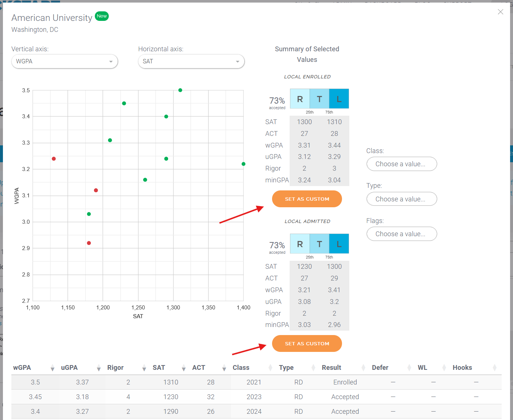Viewport: 513px width, 420px height.
Task: Click Local Admitted SAT 25th value 1230
Action: [304, 267]
